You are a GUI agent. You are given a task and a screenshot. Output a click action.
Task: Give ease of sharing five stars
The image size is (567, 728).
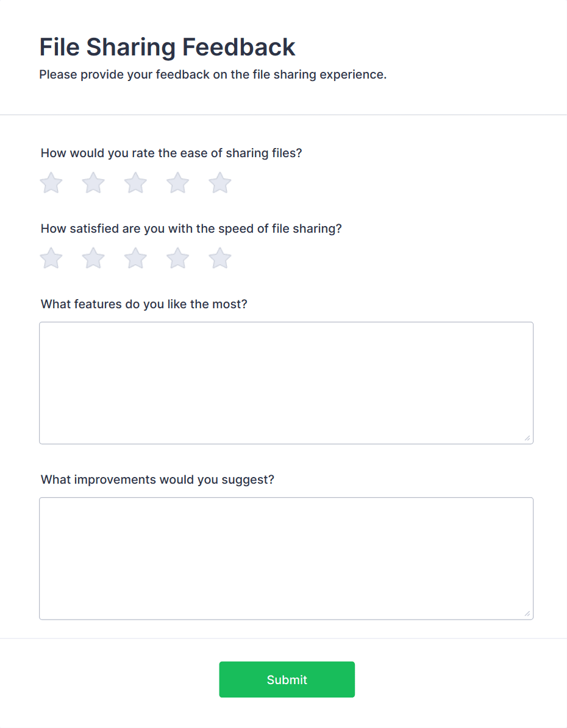220,183
